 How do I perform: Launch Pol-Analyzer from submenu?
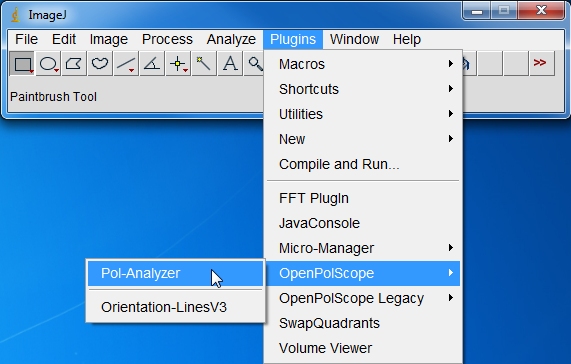tap(175, 273)
